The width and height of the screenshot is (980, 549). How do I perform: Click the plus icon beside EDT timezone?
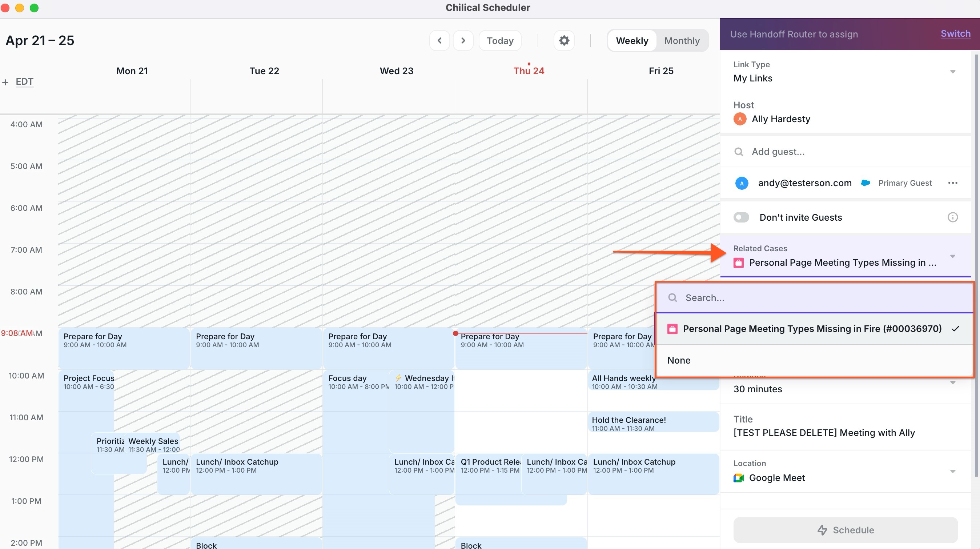click(5, 82)
